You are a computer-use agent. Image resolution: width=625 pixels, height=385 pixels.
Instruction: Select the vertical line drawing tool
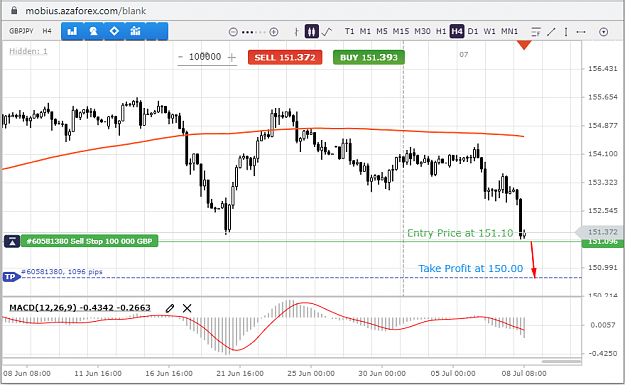[566, 31]
